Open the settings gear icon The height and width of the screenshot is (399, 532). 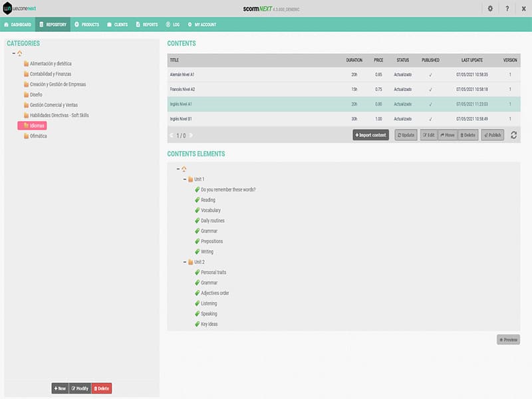[490, 9]
